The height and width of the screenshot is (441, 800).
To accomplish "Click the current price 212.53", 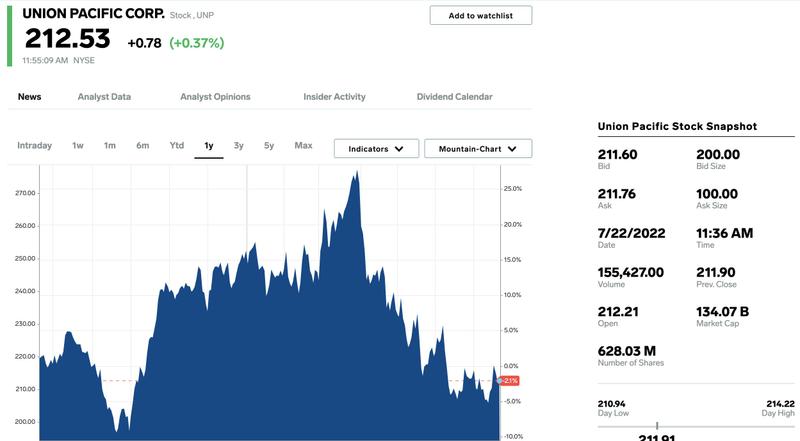I will (x=67, y=39).
